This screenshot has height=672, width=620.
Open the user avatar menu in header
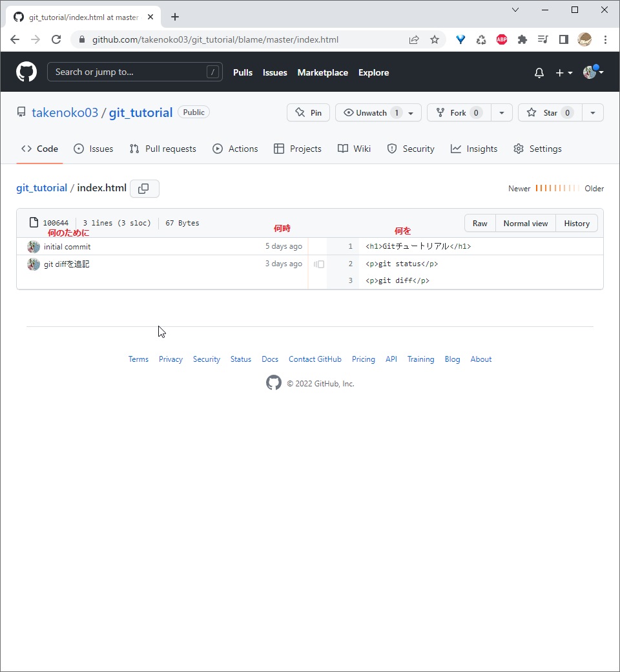(x=593, y=72)
